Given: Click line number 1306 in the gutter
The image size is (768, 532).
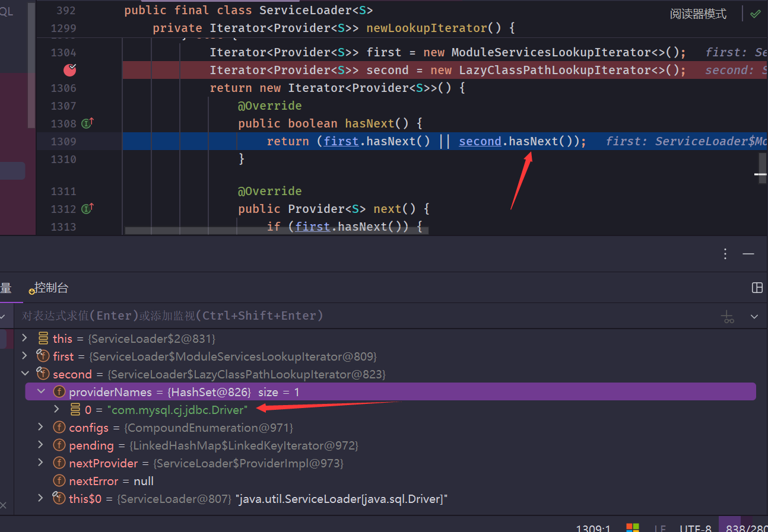Looking at the screenshot, I should [x=64, y=88].
